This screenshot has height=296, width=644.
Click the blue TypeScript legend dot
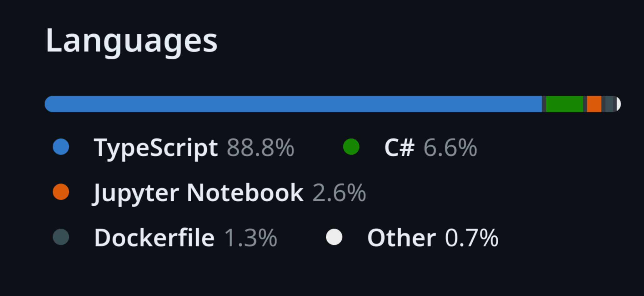[60, 147]
